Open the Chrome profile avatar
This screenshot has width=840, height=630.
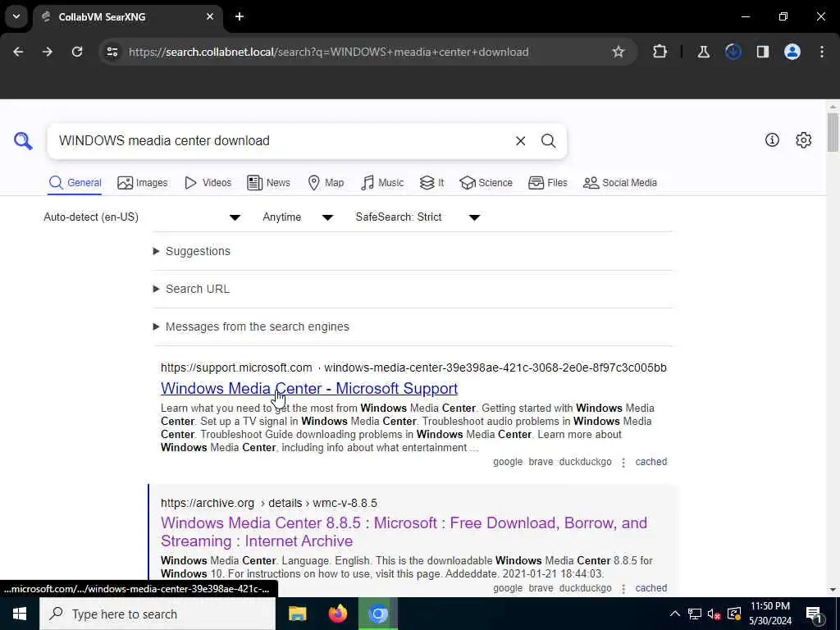[x=792, y=52]
